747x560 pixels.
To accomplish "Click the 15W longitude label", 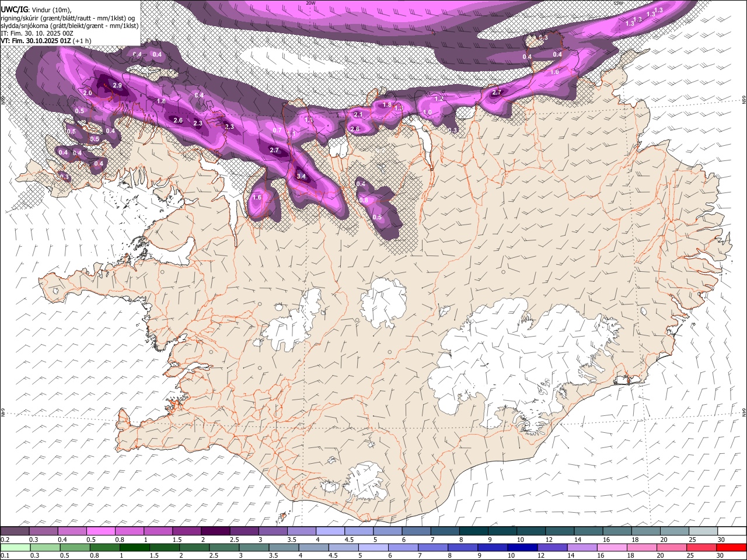I will (618, 3).
